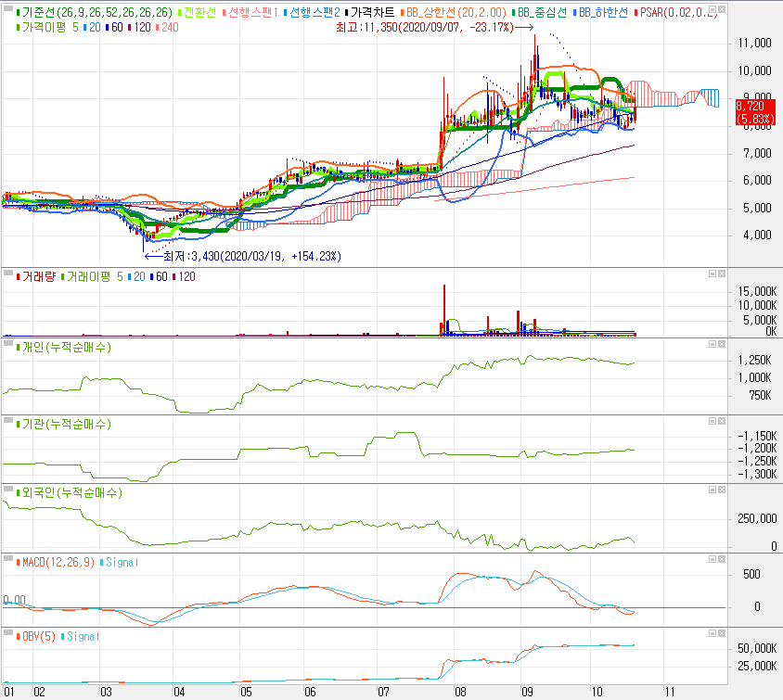Maximize the 기관(누적순매수) panel
Viewport: 783px width, 700px height.
[x=712, y=421]
